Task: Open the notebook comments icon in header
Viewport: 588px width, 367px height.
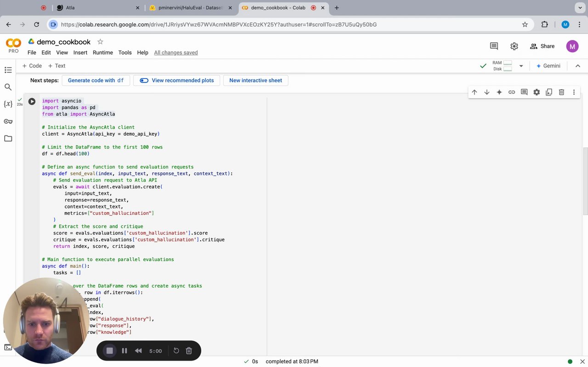Action: 494,46
